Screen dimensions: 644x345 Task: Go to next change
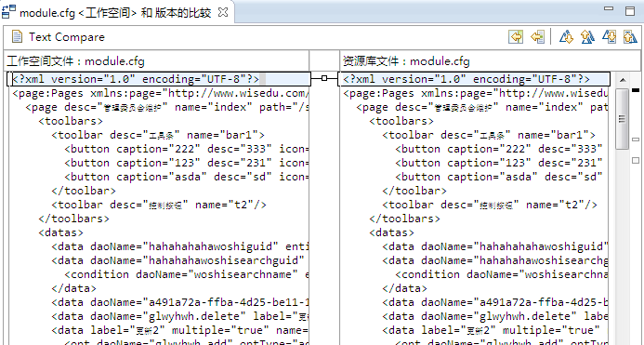tap(609, 37)
